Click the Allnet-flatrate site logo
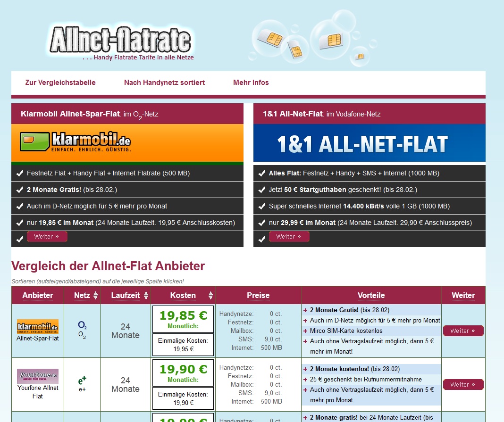This screenshot has height=422, width=504. coord(121,42)
